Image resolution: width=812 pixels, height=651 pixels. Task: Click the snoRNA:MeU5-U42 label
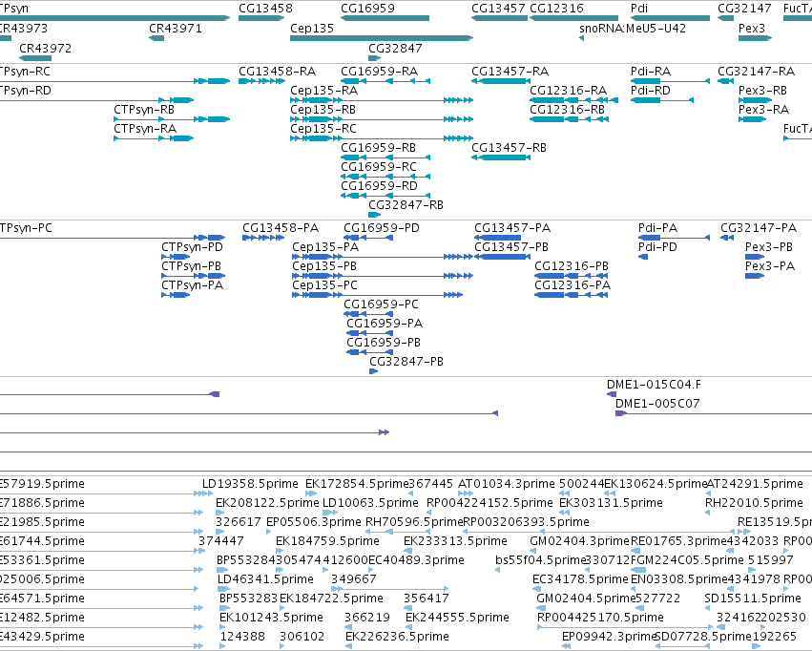tap(633, 29)
